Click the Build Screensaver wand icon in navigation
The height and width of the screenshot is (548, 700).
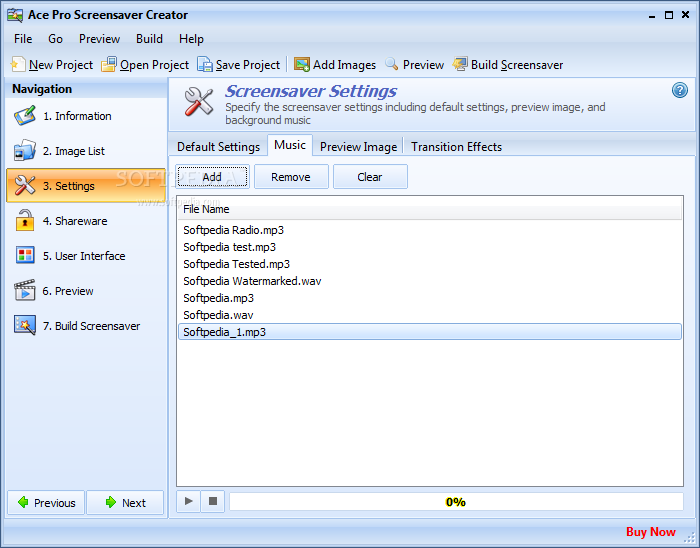coord(25,325)
